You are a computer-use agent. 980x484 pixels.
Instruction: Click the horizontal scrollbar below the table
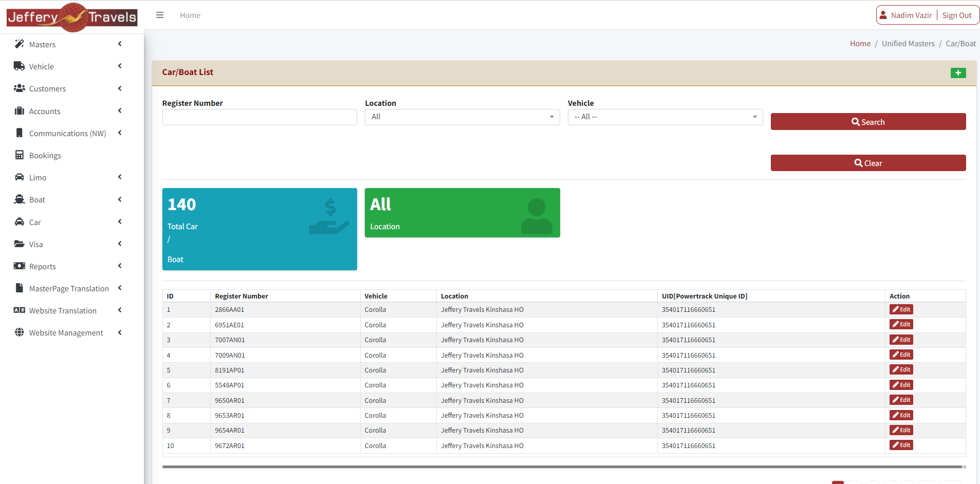tap(562, 467)
